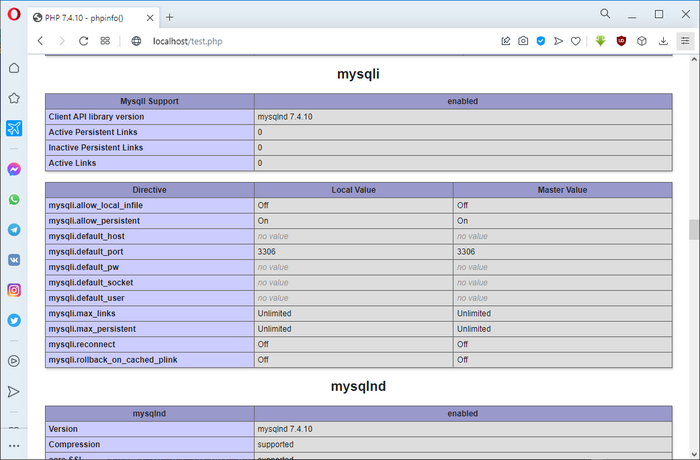Click the vertical page scrollbar thumb
This screenshot has height=460, width=700.
click(x=693, y=229)
